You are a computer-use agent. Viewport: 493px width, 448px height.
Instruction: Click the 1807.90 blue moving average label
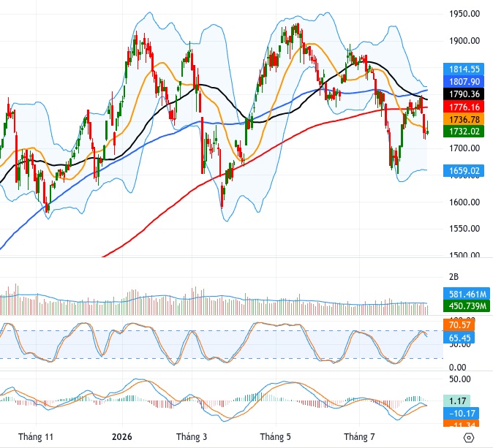[464, 82]
